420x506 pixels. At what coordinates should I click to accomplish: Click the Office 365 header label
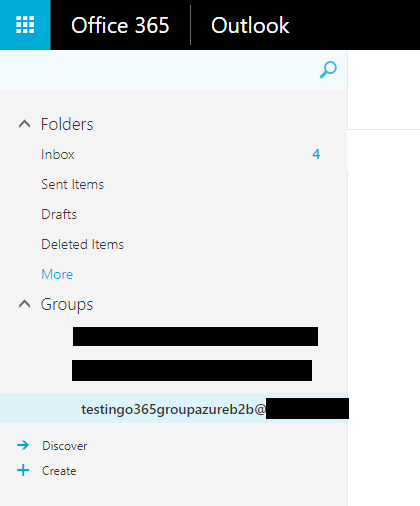click(x=120, y=25)
